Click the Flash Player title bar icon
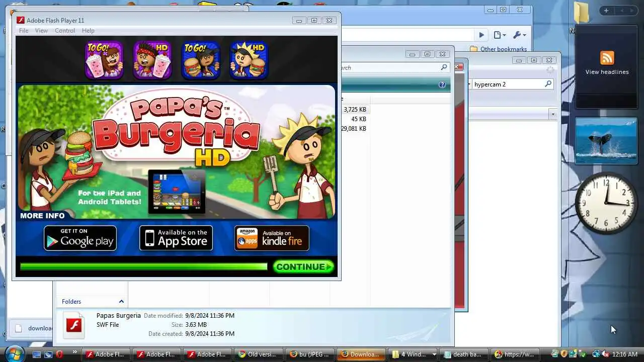The image size is (644, 362). tap(21, 20)
